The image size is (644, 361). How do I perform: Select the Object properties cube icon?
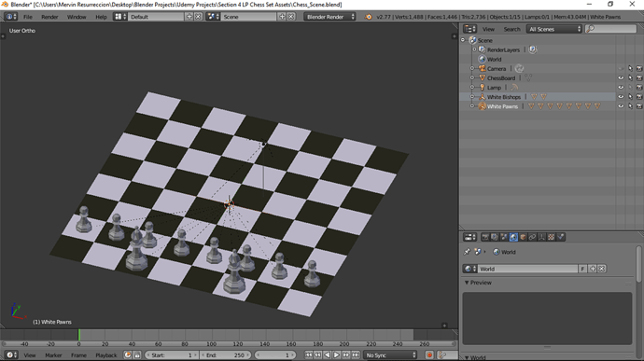tap(523, 237)
